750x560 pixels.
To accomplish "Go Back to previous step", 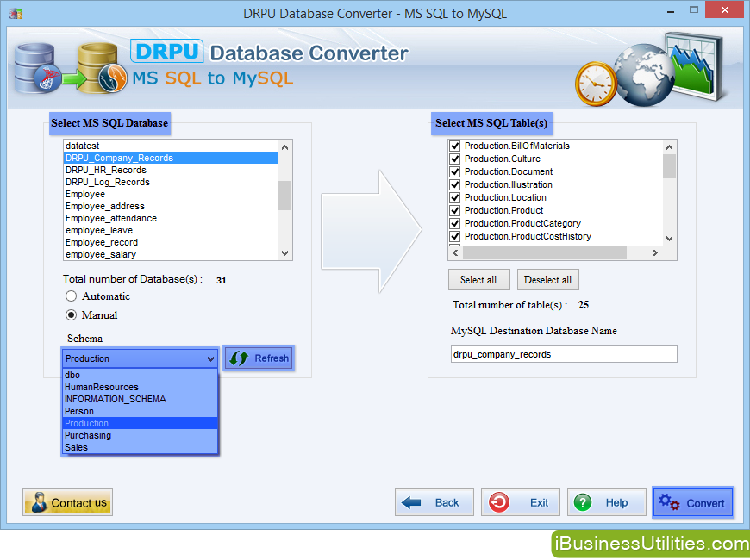I will tap(434, 502).
